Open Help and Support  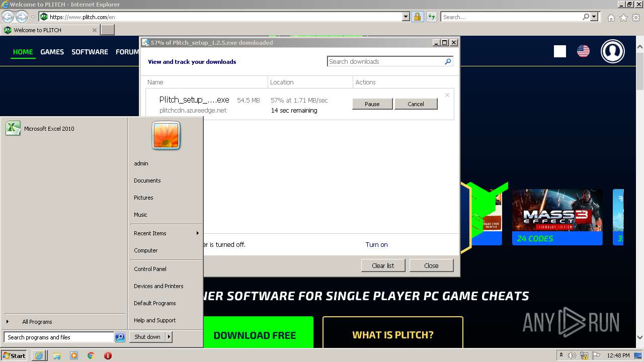click(x=155, y=320)
